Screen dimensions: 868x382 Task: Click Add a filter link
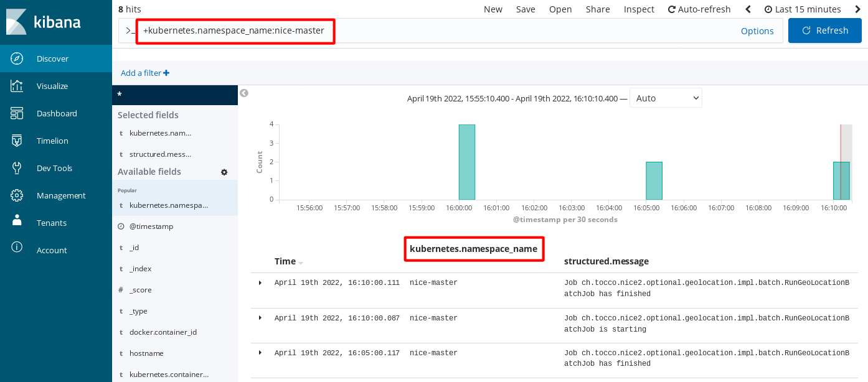tap(145, 73)
